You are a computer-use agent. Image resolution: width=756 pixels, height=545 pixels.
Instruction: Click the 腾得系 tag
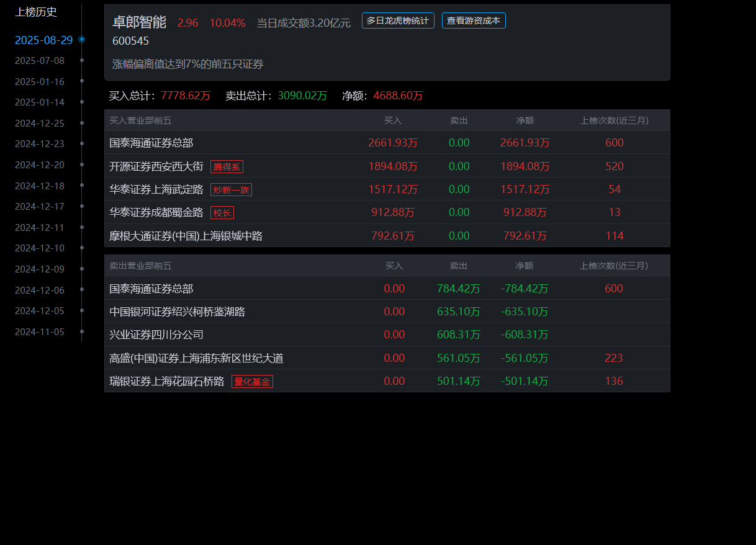(227, 166)
